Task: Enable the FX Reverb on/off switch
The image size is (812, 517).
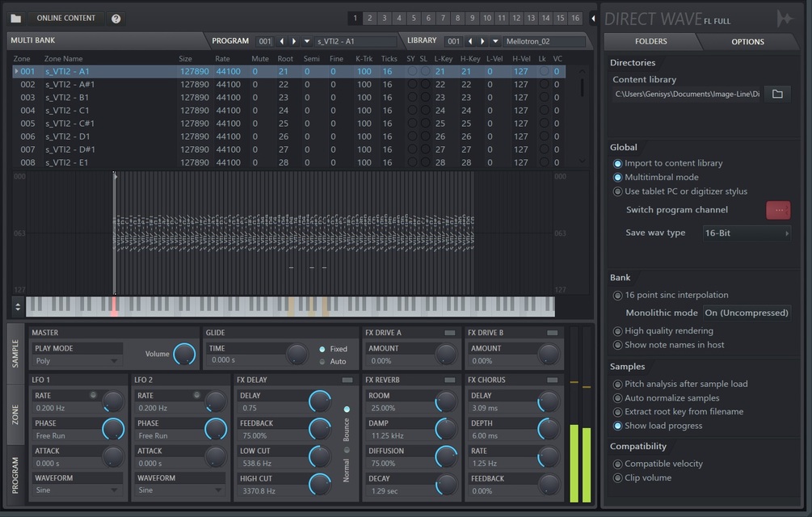Action: 449,380
